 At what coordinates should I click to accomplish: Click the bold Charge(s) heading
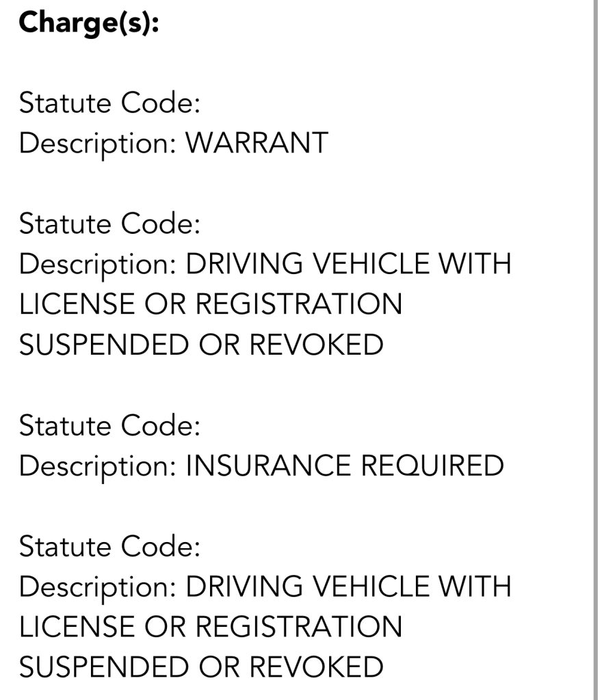click(88, 23)
